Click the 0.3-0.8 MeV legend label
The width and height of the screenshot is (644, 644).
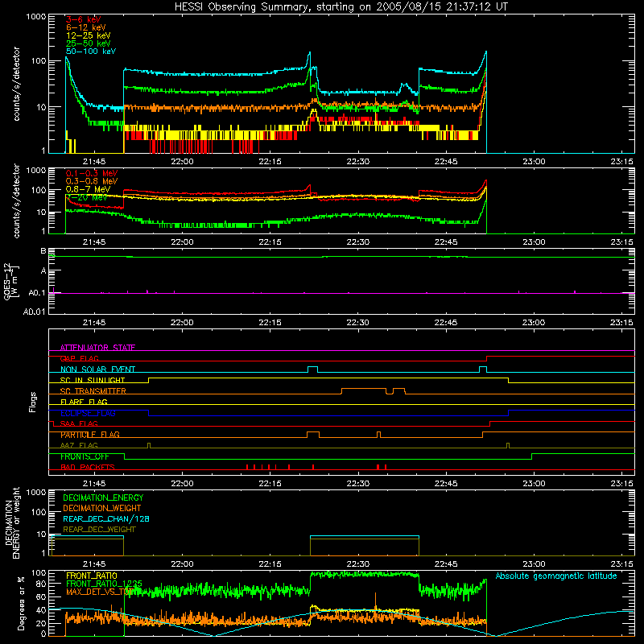(92, 181)
